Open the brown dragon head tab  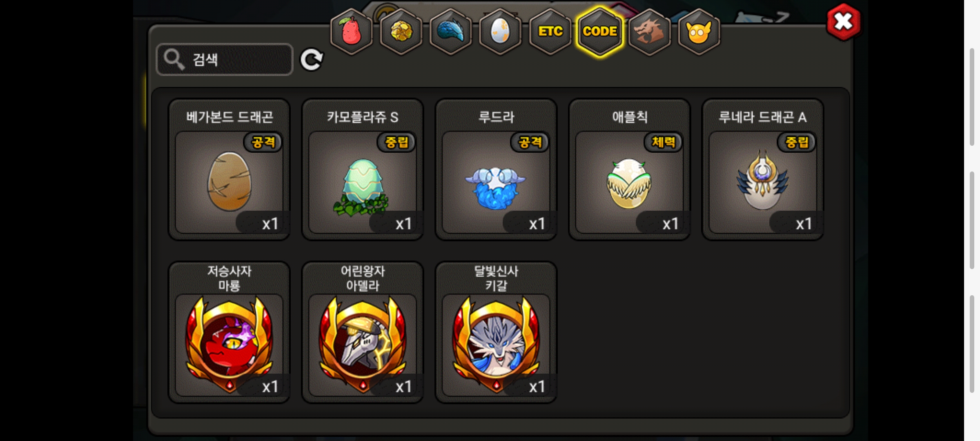[649, 31]
